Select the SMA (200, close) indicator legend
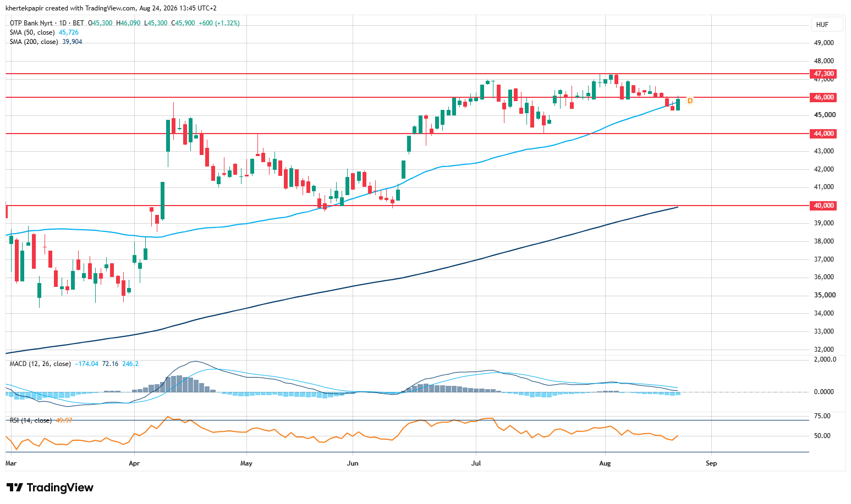This screenshot has width=851, height=504. [34, 42]
